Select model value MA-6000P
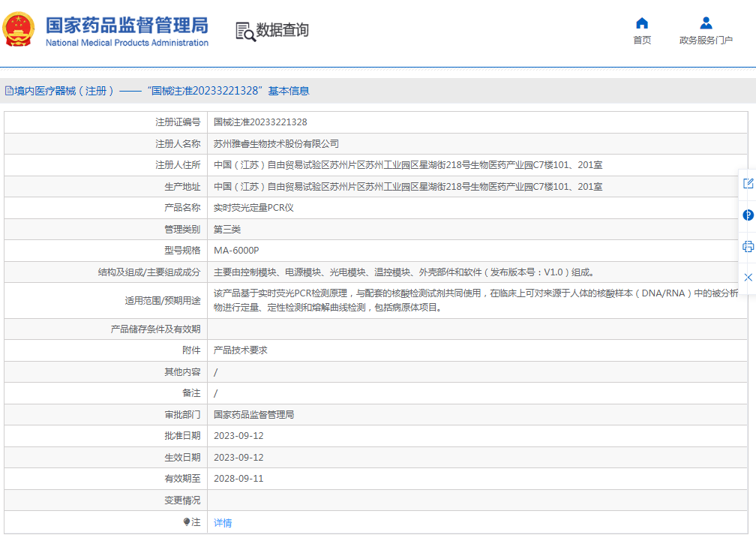The height and width of the screenshot is (538, 756). [236, 251]
